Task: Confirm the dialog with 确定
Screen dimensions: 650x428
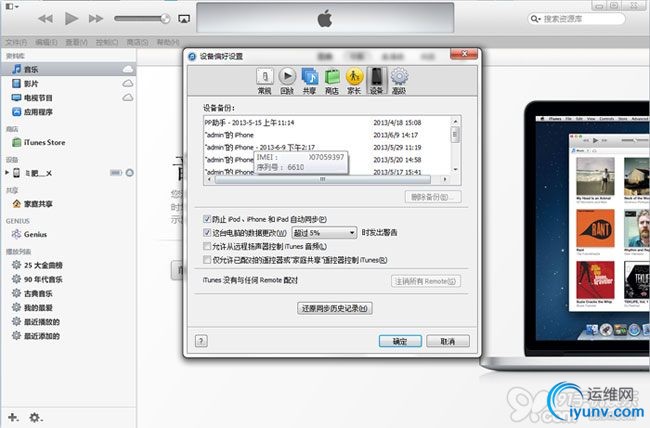Action: pos(400,341)
